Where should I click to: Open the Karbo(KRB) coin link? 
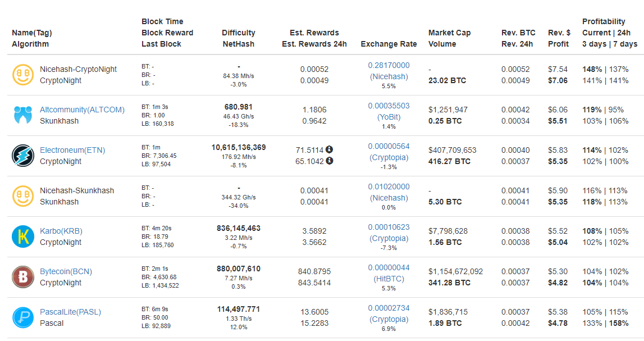(61, 231)
